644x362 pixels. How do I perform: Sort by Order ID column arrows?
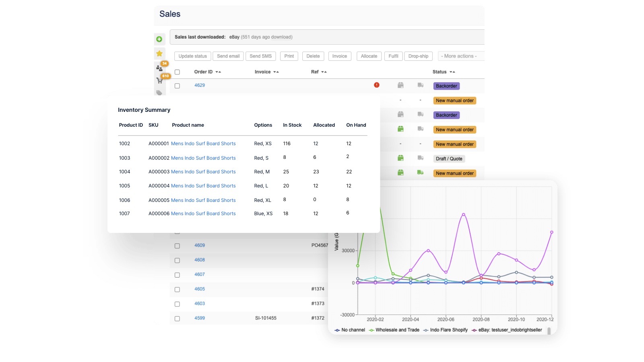pos(218,72)
